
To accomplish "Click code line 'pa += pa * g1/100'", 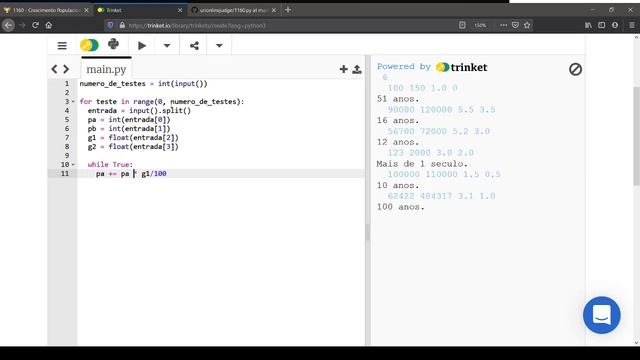I will tap(131, 173).
